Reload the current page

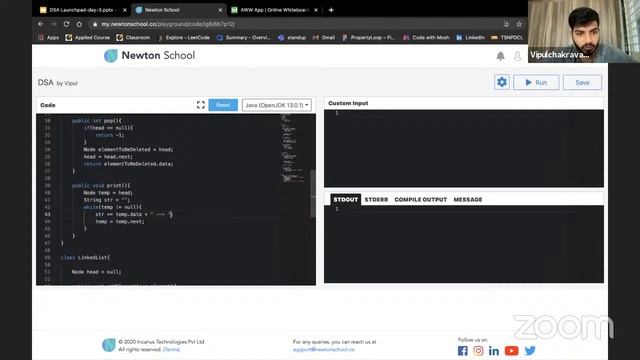[x=66, y=24]
